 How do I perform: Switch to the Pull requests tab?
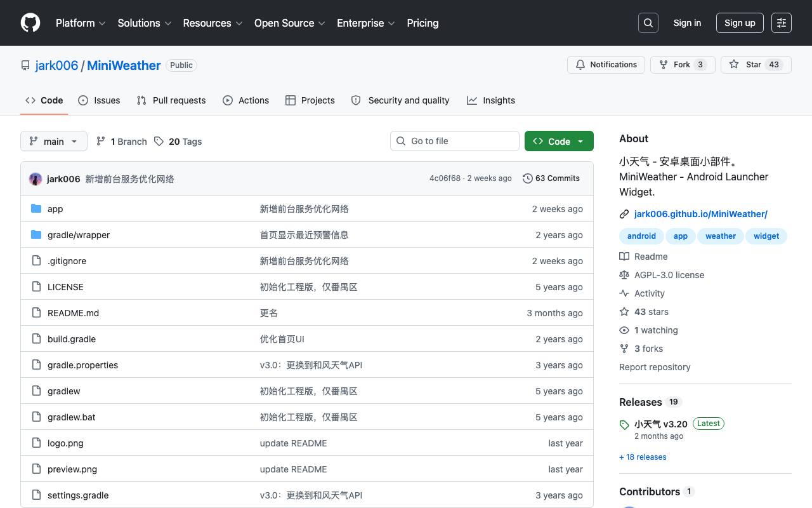171,100
